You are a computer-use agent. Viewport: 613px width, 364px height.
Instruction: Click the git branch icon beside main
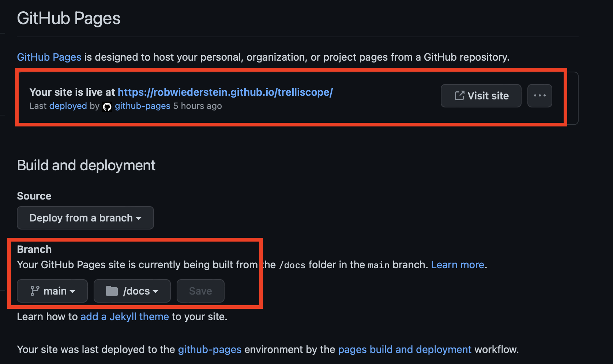35,291
